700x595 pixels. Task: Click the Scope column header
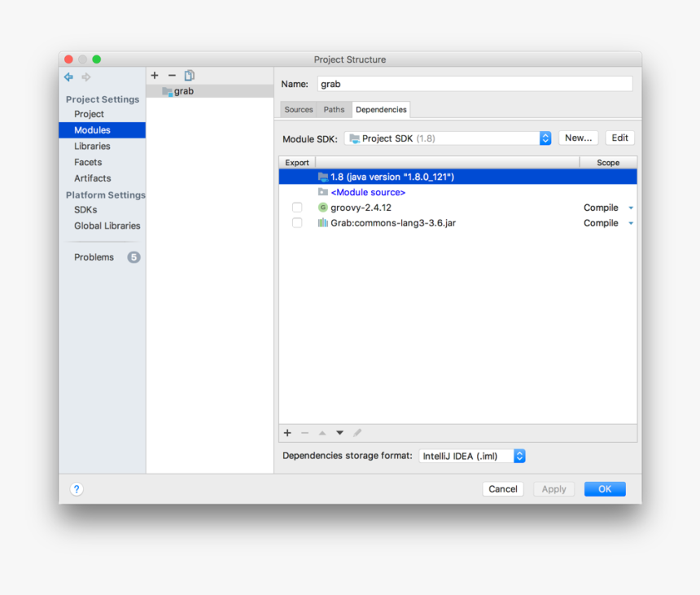tap(608, 163)
